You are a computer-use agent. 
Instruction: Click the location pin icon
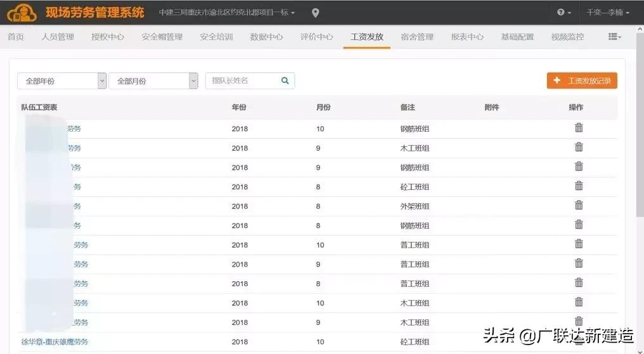click(315, 13)
